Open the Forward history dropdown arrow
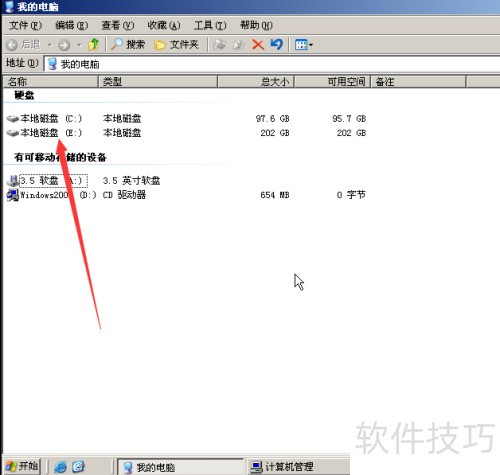This screenshot has height=475, width=500. 79,45
